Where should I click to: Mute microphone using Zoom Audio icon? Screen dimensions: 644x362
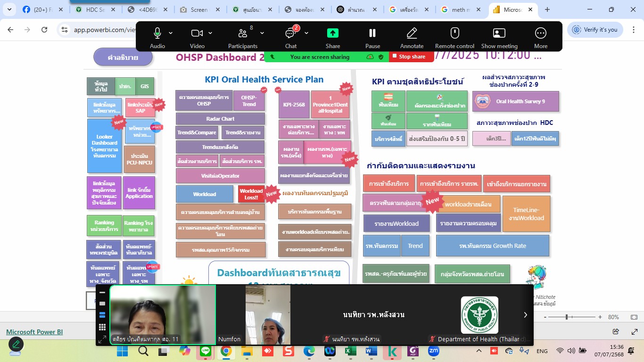coord(157,33)
